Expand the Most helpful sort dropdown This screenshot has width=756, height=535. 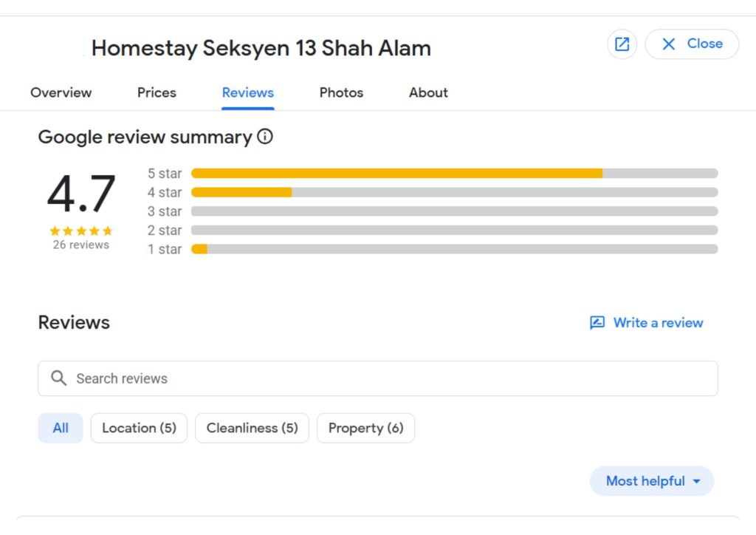click(x=652, y=481)
